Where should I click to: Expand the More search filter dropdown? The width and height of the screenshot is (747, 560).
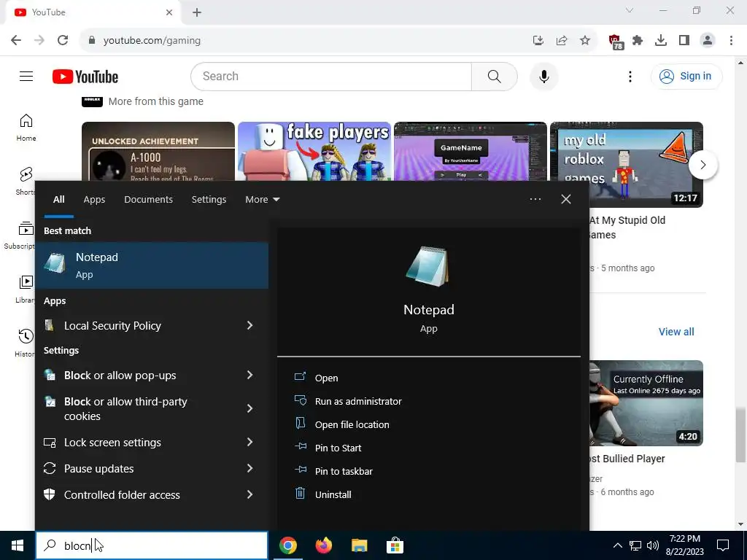[262, 200]
